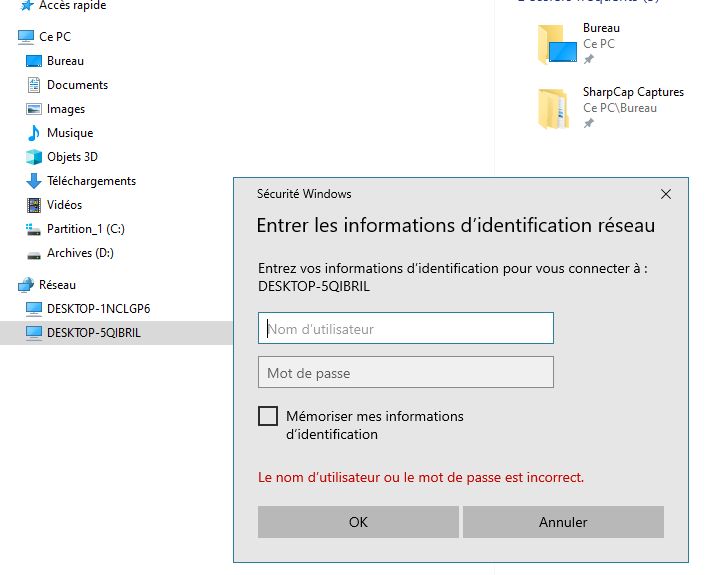The height and width of the screenshot is (575, 706).
Task: Click the Documents icon in sidebar
Action: [x=34, y=85]
